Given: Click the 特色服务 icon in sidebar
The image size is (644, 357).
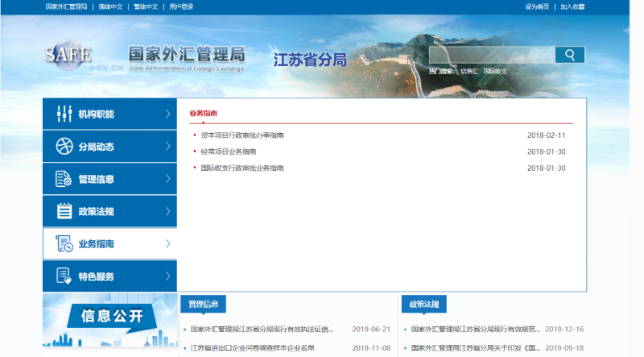Looking at the screenshot, I should pos(64,276).
